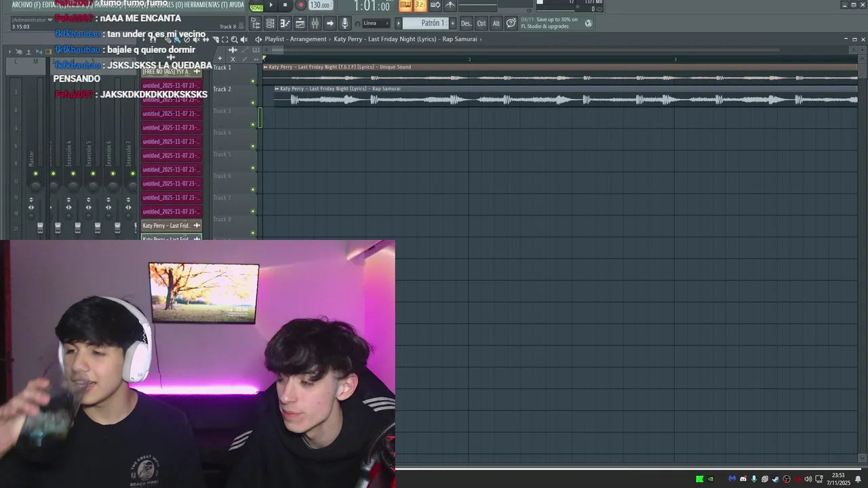Image resolution: width=868 pixels, height=488 pixels.
Task: Open the mixer view icon
Action: click(x=315, y=23)
